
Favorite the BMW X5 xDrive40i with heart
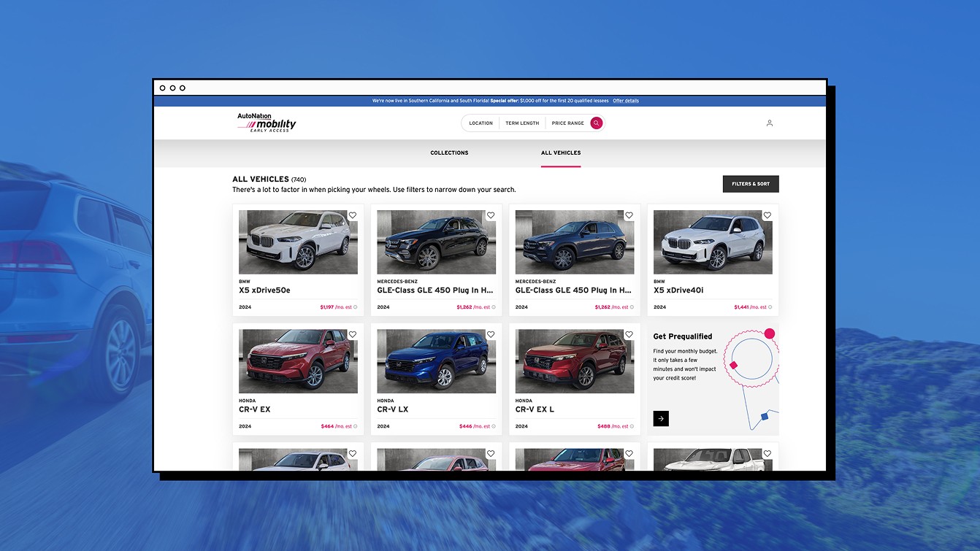[x=767, y=215]
